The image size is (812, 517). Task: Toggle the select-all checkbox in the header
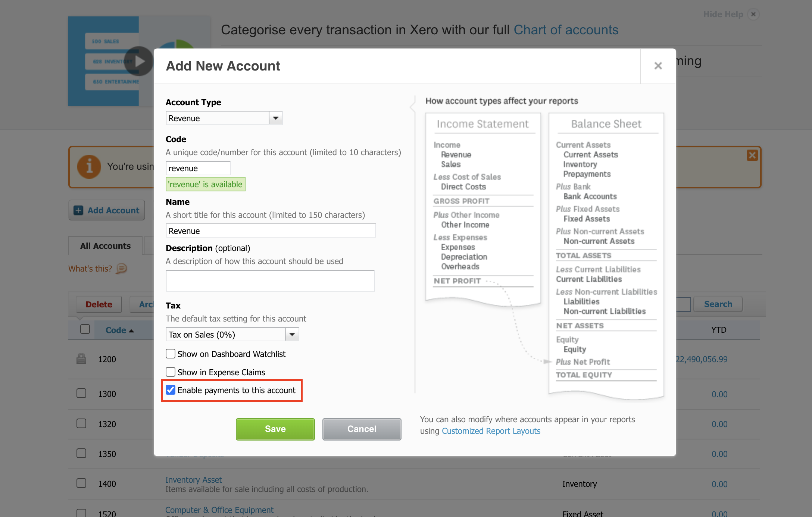pos(85,329)
